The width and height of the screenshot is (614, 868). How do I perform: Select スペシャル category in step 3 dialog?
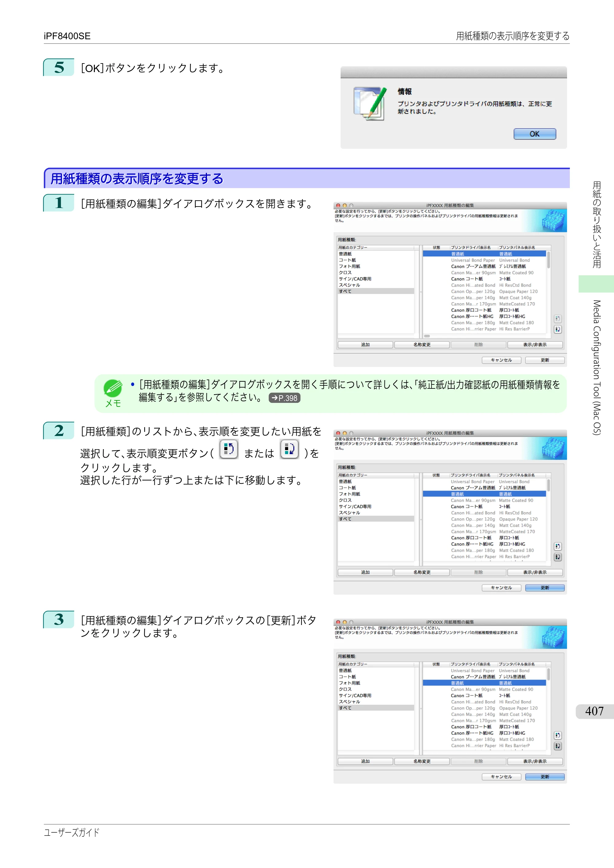[376, 702]
